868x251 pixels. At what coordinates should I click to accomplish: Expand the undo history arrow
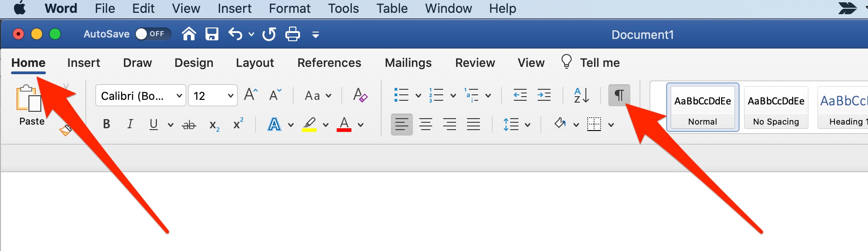click(x=251, y=34)
